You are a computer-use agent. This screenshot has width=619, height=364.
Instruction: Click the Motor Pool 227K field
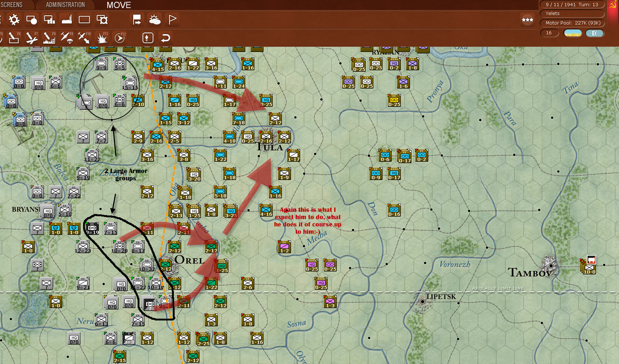[x=572, y=23]
